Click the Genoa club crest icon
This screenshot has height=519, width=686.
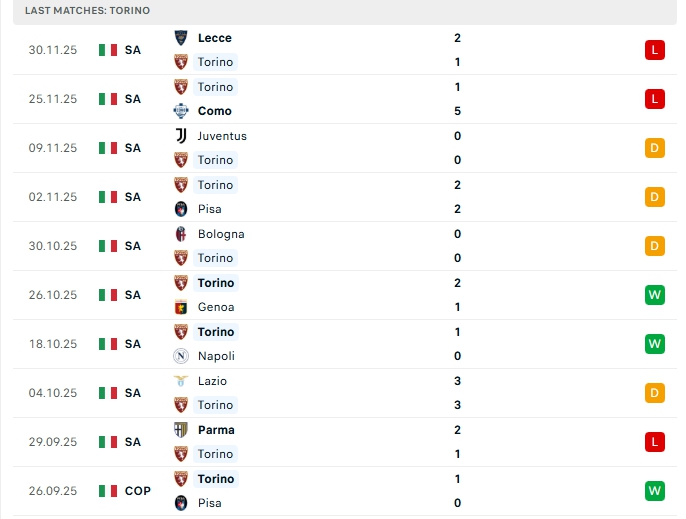[181, 307]
